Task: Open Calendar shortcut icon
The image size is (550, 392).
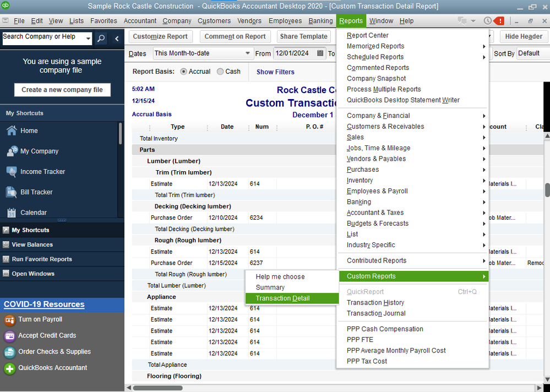Action: click(12, 213)
